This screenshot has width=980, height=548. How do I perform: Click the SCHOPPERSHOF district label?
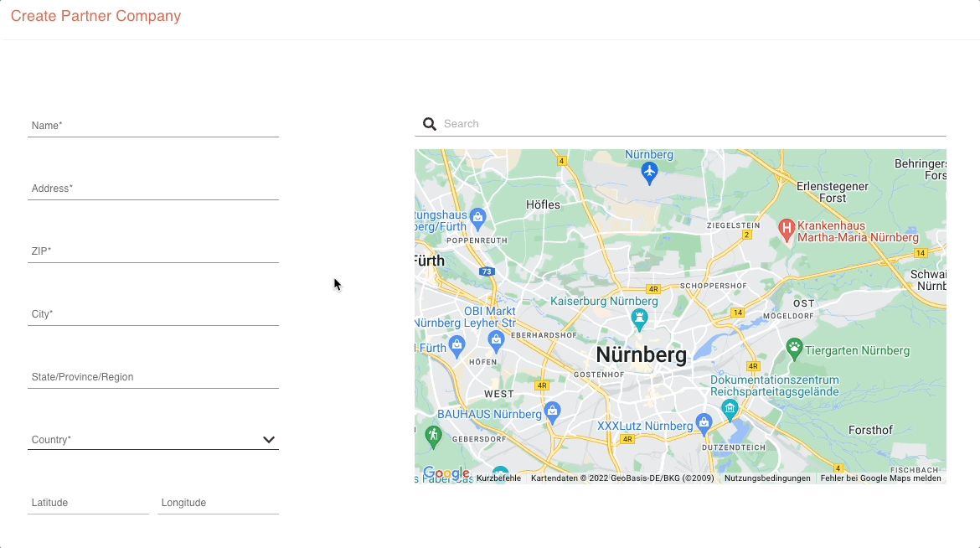(x=713, y=286)
